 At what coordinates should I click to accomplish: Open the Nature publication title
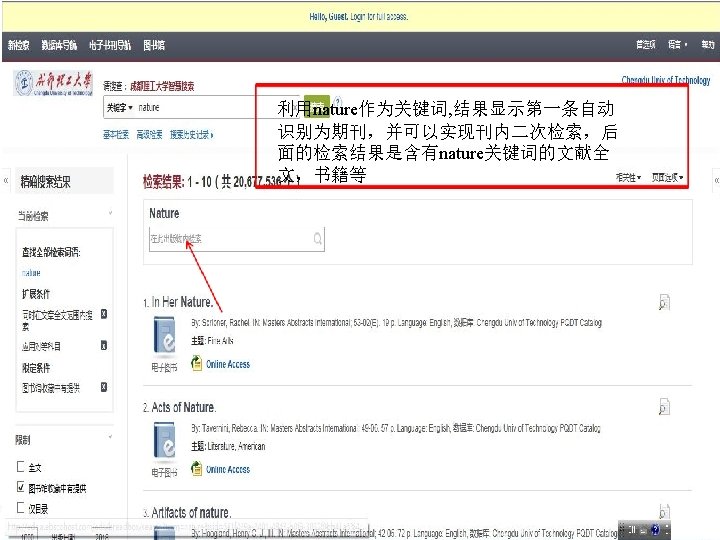pyautogui.click(x=164, y=213)
